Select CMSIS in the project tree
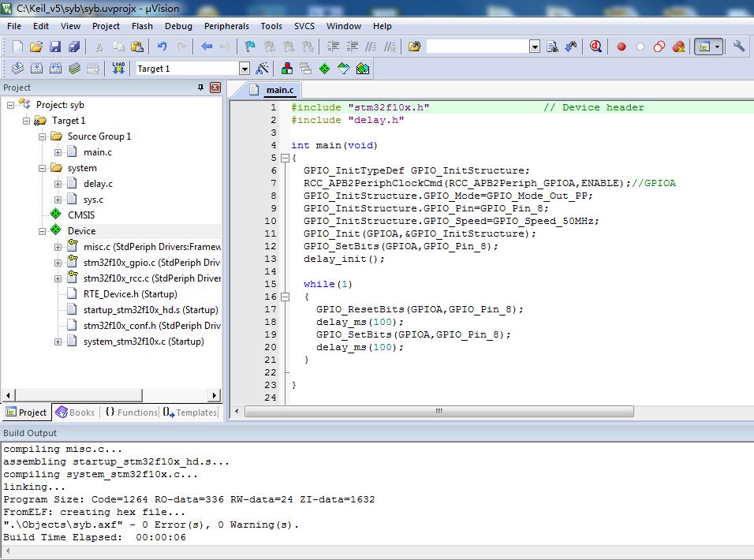 click(80, 215)
